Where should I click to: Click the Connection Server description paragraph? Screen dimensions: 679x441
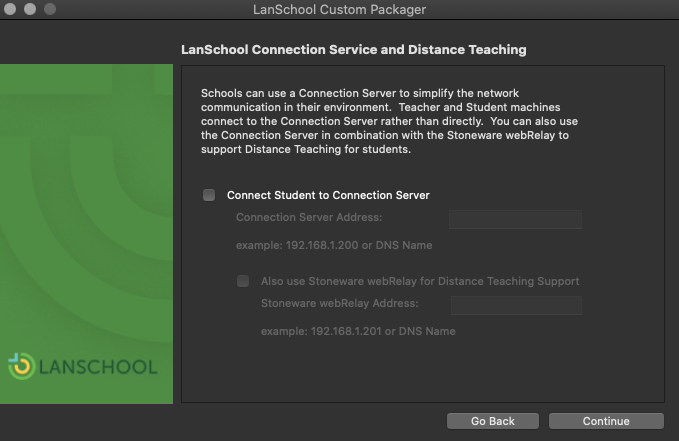click(x=389, y=121)
